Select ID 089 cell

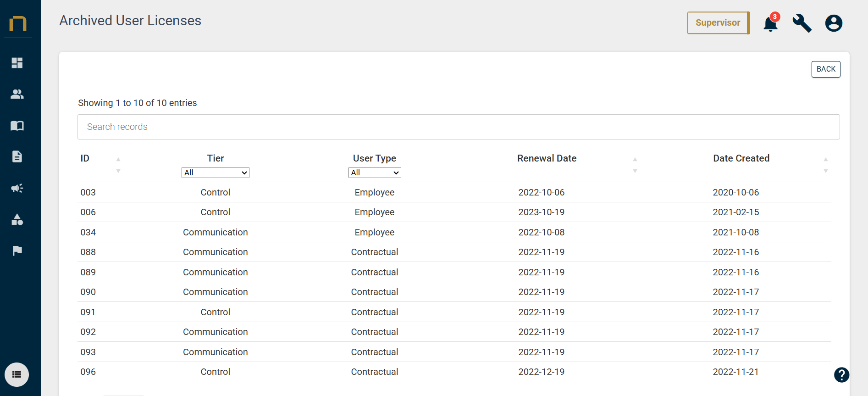coord(88,272)
